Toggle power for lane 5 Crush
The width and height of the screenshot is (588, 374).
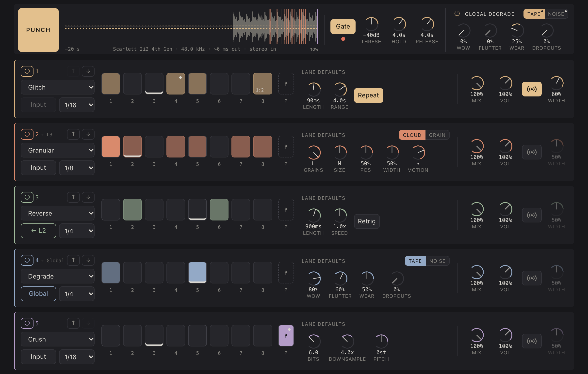point(27,323)
